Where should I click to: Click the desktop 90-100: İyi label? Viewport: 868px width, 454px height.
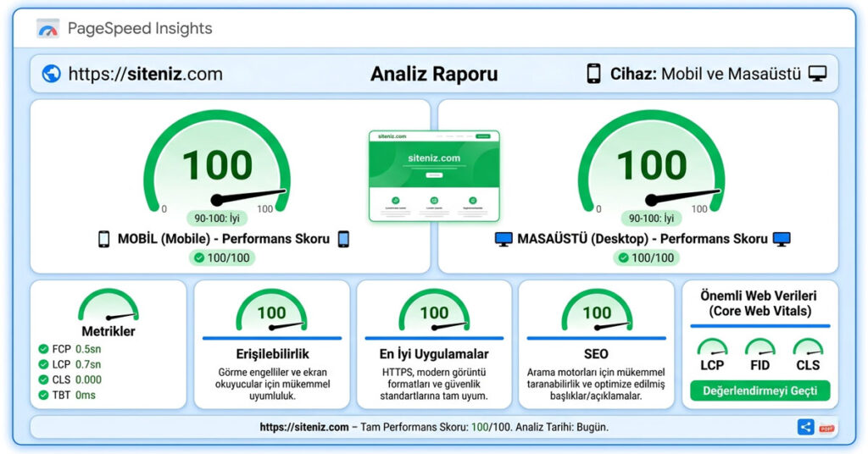click(x=652, y=219)
